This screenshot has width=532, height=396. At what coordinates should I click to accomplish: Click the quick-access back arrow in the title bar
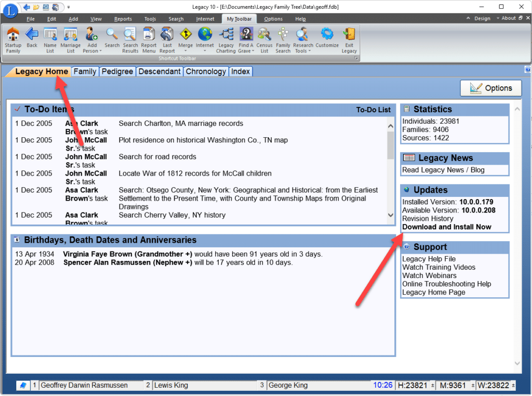27,7
